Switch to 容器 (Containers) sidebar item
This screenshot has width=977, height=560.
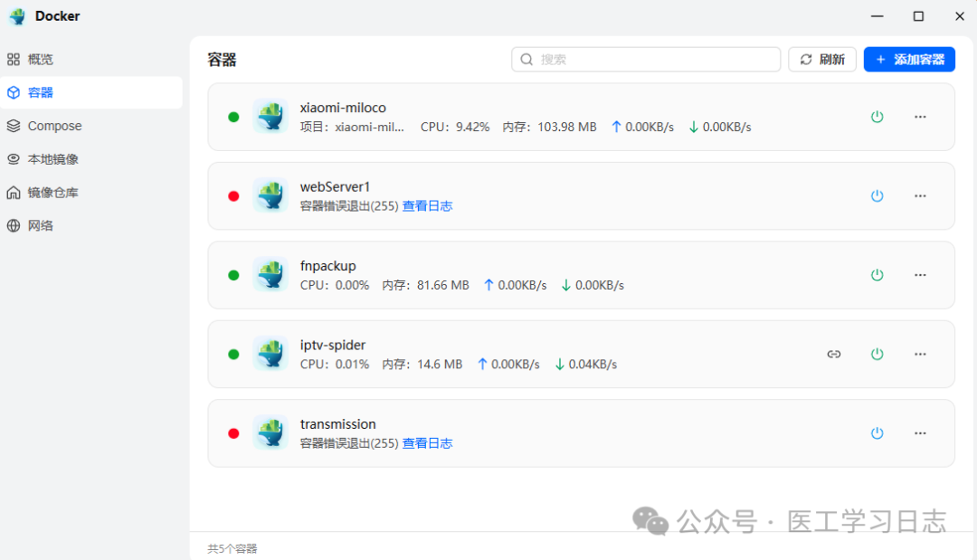tap(15, 92)
